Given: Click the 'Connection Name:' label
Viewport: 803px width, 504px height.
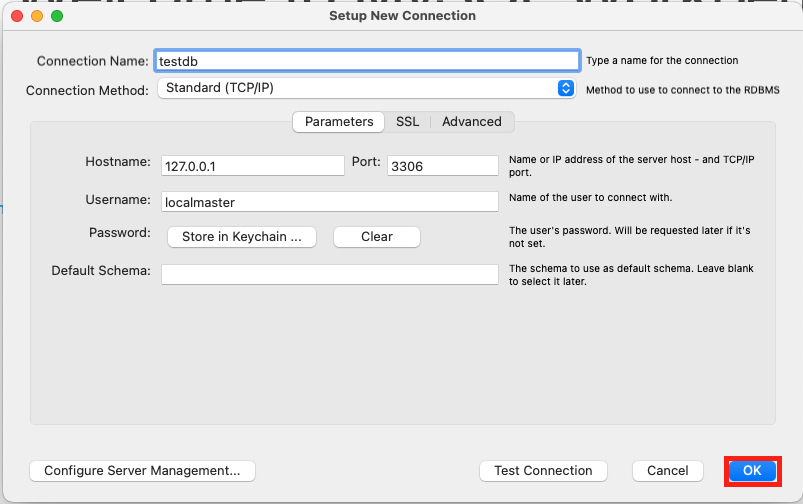Looking at the screenshot, I should 93,61.
